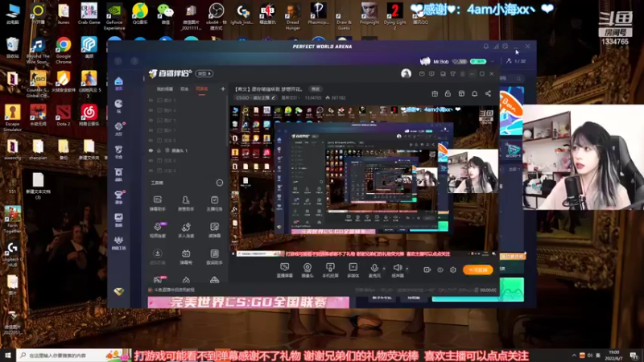Toggle visibility eye of first source row
This screenshot has width=644, height=362.
point(151,100)
